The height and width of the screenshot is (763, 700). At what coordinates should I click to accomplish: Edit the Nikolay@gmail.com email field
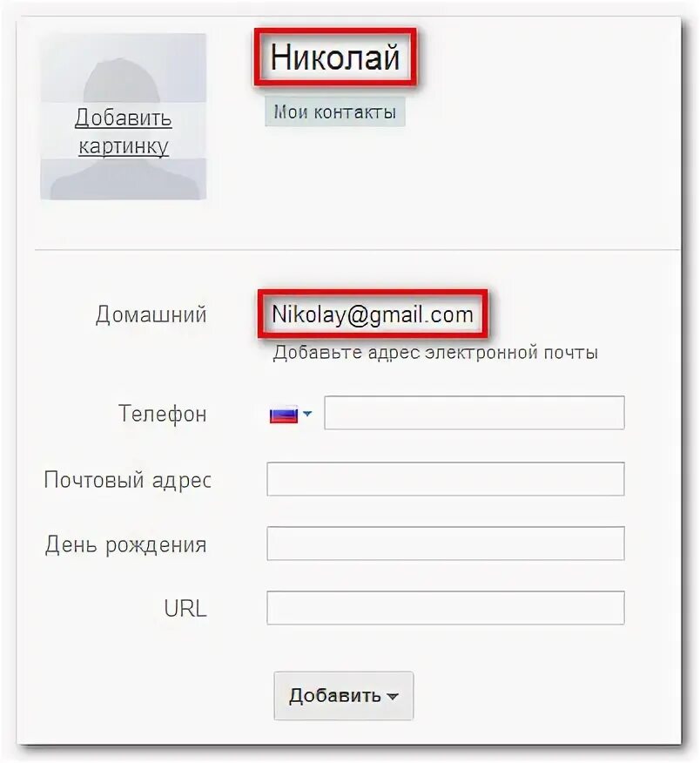pyautogui.click(x=373, y=314)
